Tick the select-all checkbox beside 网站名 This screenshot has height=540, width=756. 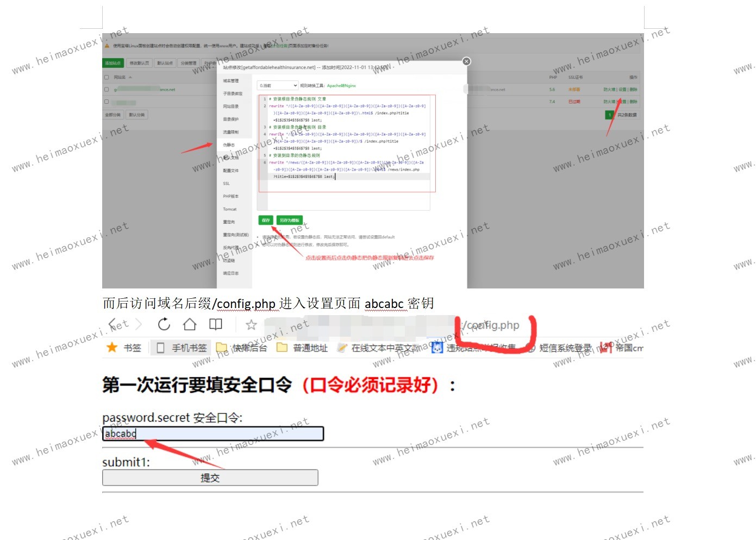[107, 77]
